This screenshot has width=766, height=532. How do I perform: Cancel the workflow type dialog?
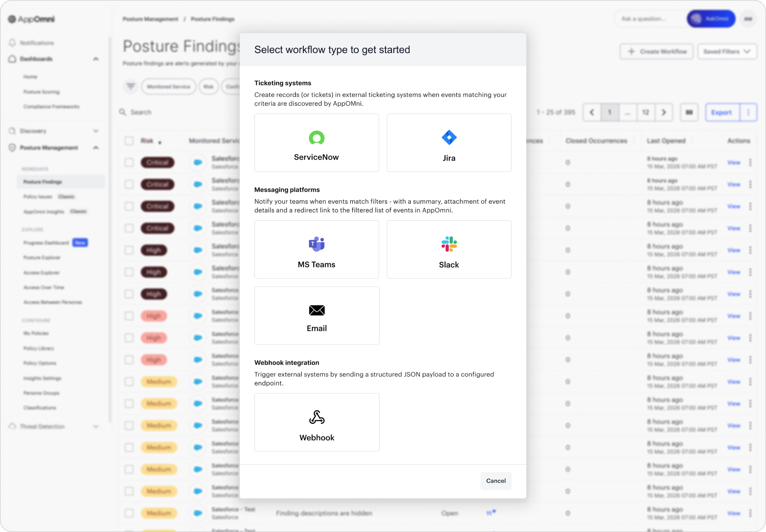point(495,481)
